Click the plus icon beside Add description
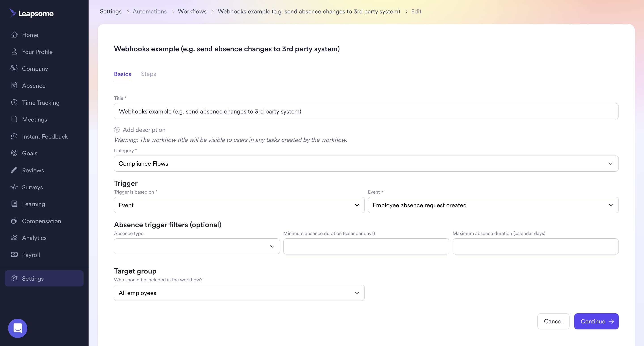644x346 pixels. tap(117, 130)
